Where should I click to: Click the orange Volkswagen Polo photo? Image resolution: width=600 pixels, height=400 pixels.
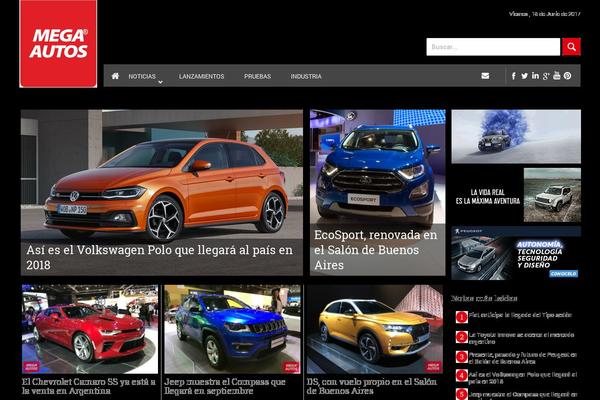[x=161, y=175]
